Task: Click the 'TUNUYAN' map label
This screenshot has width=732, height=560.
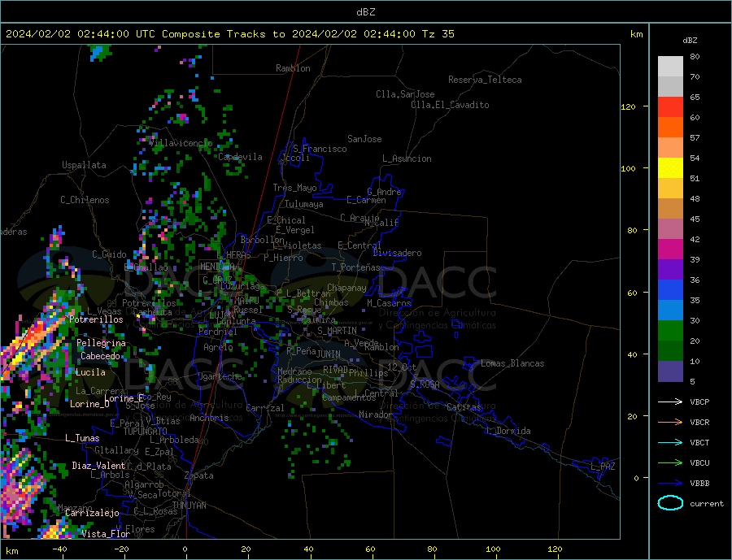Action: [x=189, y=506]
